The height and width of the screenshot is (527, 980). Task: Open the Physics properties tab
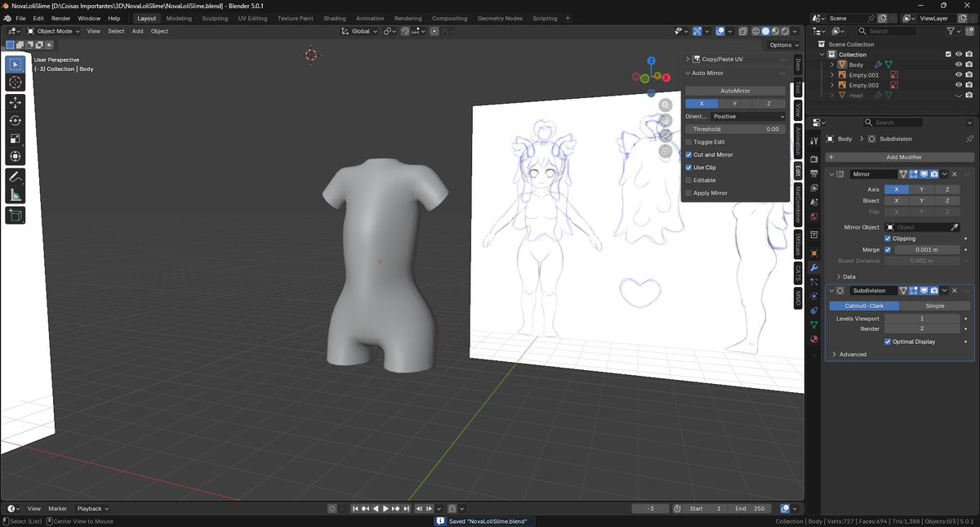[x=814, y=296]
